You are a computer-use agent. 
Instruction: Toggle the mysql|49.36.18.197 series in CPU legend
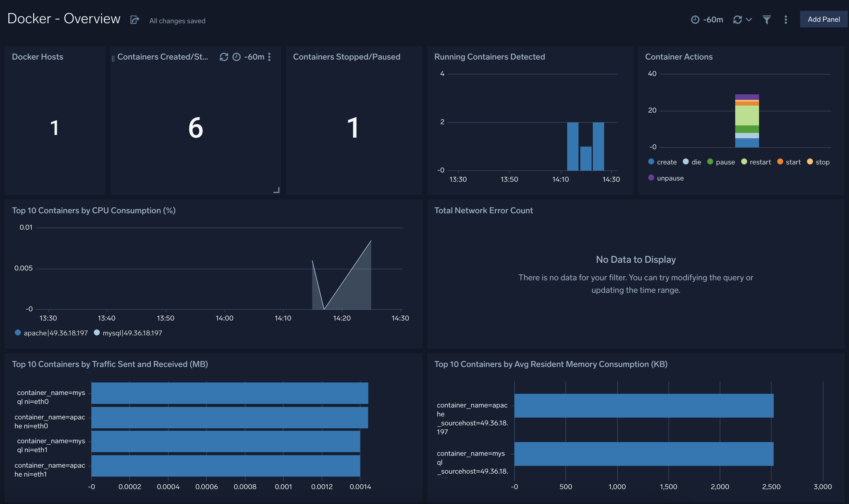132,333
